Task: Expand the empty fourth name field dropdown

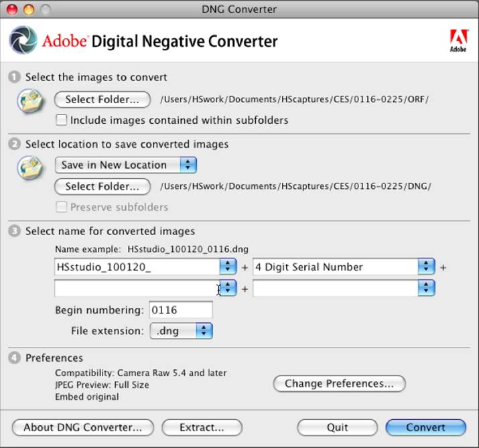Action: click(426, 289)
